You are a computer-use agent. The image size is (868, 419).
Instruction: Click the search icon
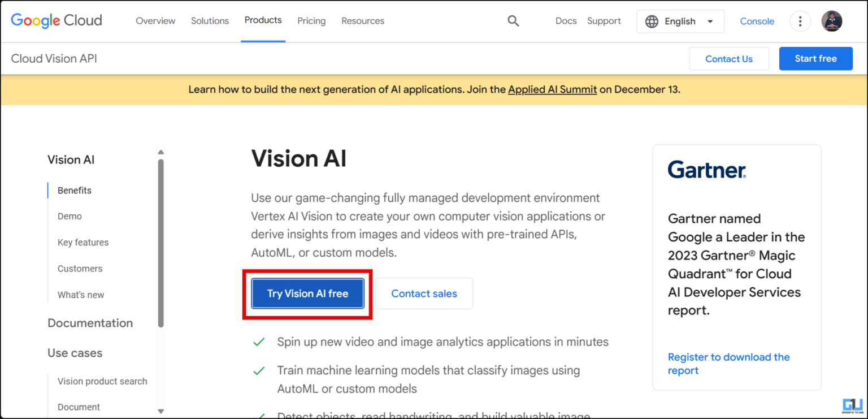tap(513, 20)
